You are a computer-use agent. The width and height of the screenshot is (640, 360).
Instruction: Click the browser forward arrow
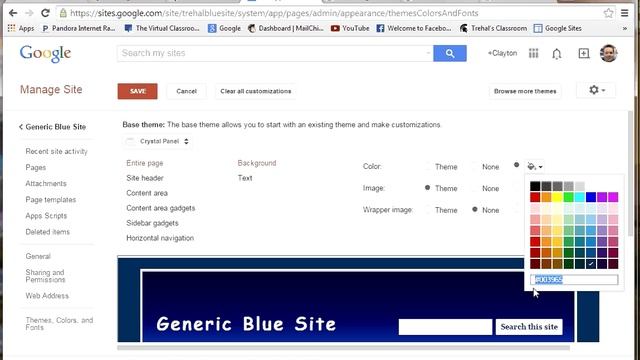click(x=29, y=13)
